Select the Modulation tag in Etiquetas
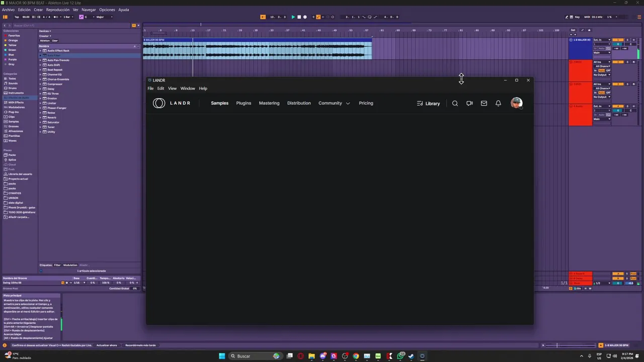 [70, 265]
